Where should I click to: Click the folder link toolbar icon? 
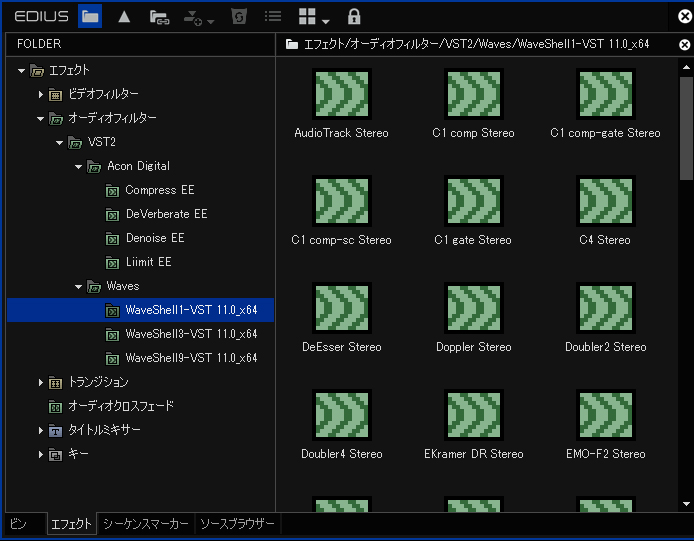click(x=159, y=17)
